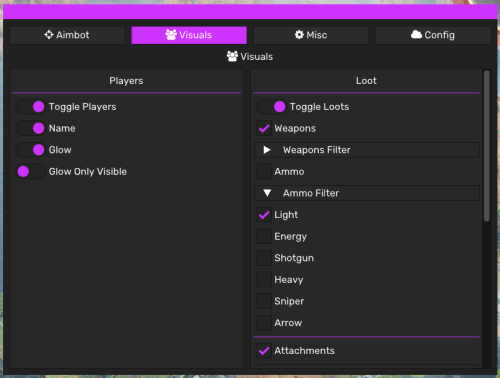Switch the Toggle Players option
The image size is (500, 378).
coord(31,107)
